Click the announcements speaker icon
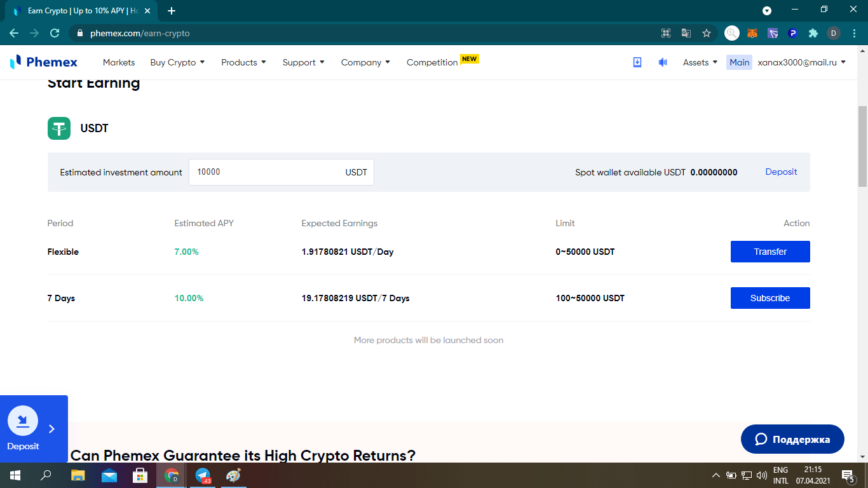This screenshot has height=488, width=868. pos(663,62)
